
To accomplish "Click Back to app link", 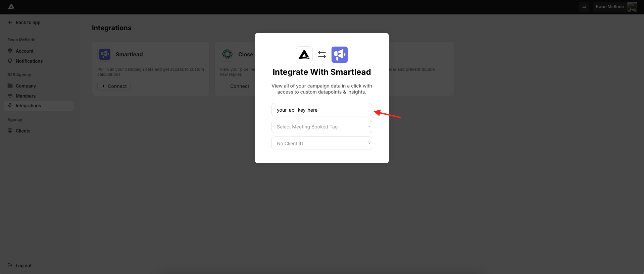I will click(x=28, y=22).
